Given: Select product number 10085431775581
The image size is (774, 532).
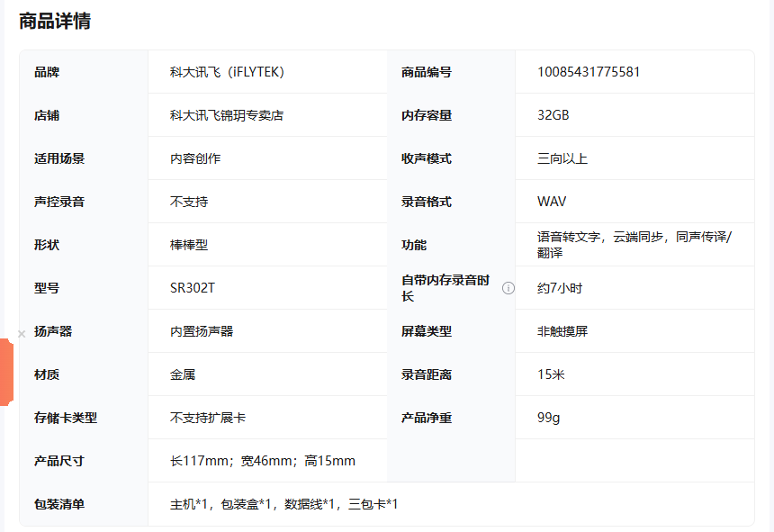Looking at the screenshot, I should click(x=589, y=72).
